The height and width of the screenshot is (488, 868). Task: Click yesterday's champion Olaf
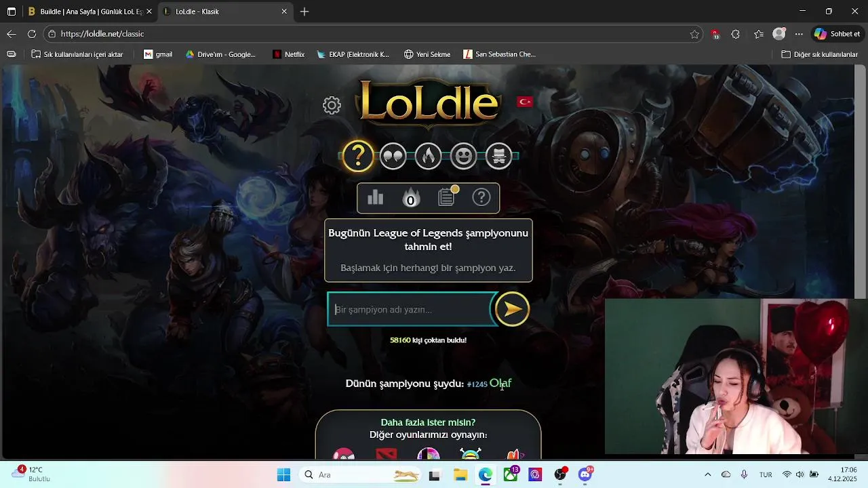pyautogui.click(x=500, y=384)
